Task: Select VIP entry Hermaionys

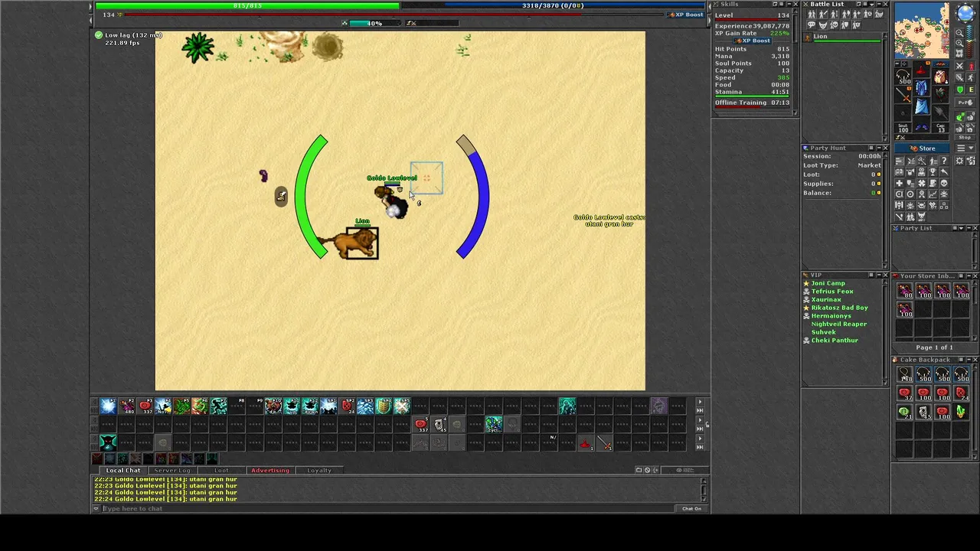Action: pos(831,316)
